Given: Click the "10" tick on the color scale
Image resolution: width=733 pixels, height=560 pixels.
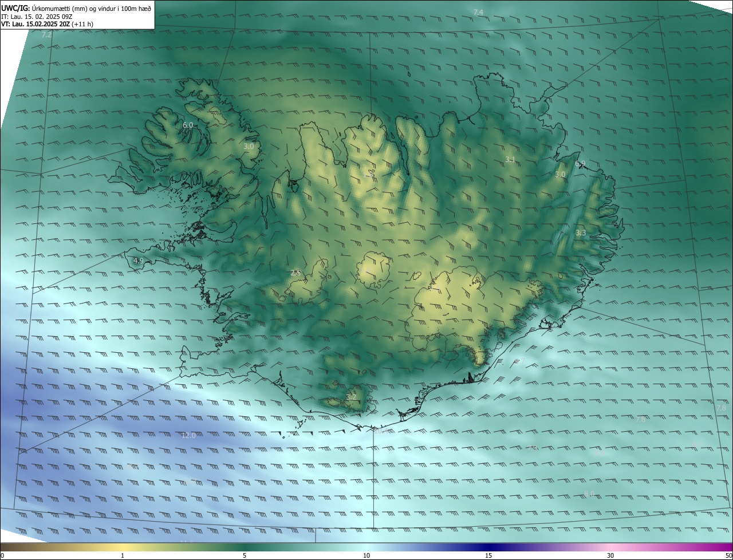Looking at the screenshot, I should click(x=366, y=555).
